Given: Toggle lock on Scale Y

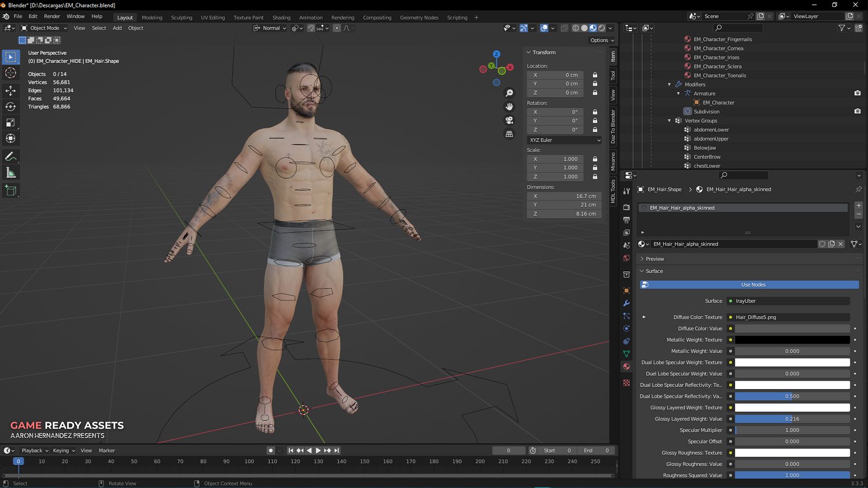Looking at the screenshot, I should [x=595, y=168].
